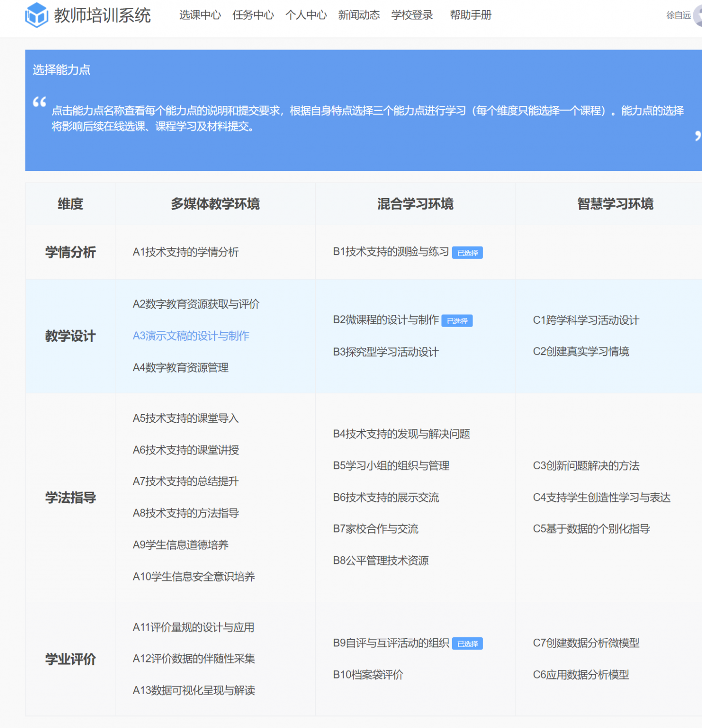Open B4技术支持的发现与解决问题

coord(401,434)
